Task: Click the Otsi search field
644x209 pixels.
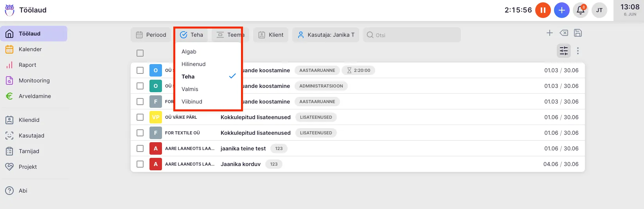Action: click(415, 35)
